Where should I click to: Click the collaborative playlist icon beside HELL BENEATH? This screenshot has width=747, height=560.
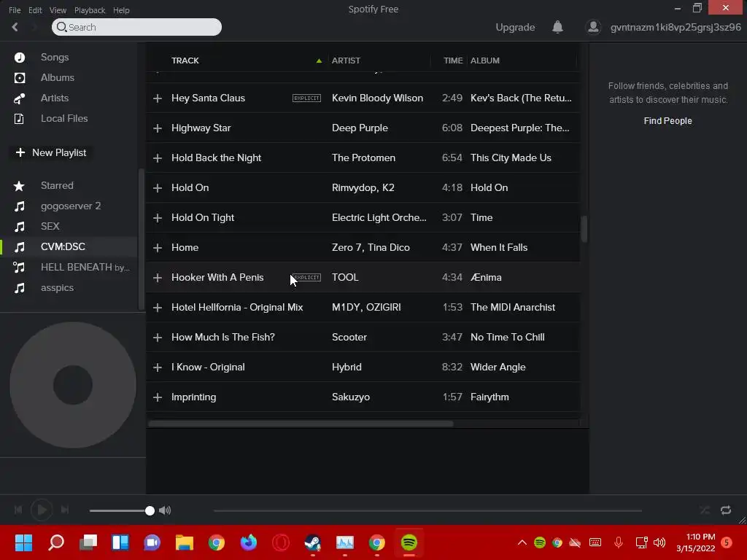(19, 268)
